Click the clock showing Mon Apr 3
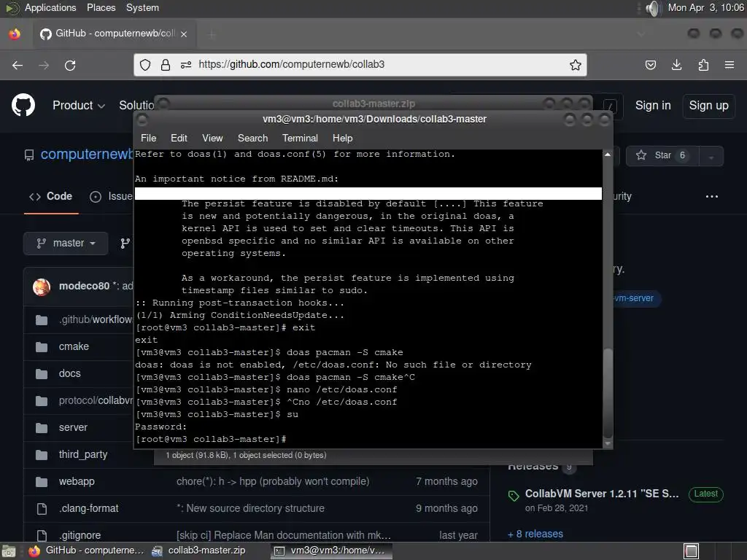Image resolution: width=747 pixels, height=560 pixels. pyautogui.click(x=705, y=7)
